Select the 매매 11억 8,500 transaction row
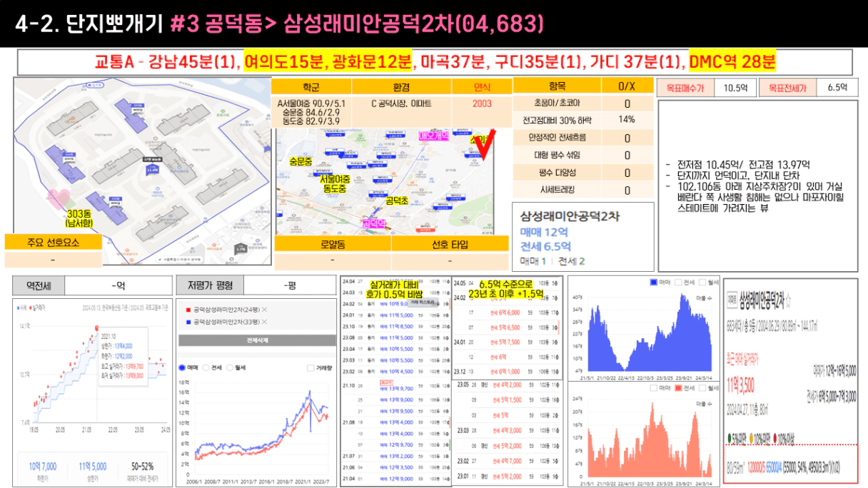 click(x=397, y=325)
